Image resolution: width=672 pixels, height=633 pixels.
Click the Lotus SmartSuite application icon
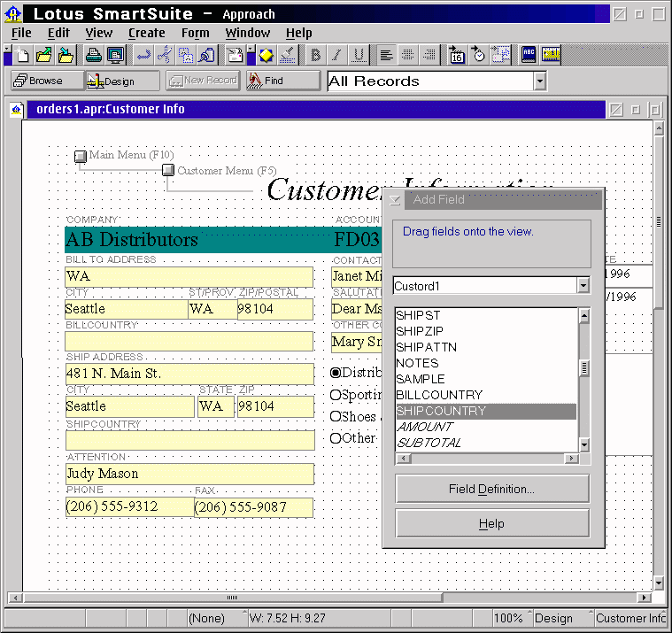tap(13, 13)
